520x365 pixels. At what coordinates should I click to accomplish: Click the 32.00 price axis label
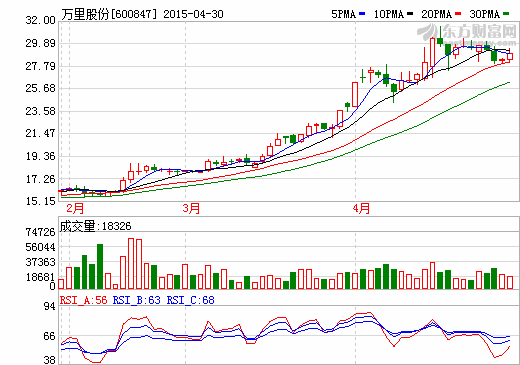[x=40, y=20]
